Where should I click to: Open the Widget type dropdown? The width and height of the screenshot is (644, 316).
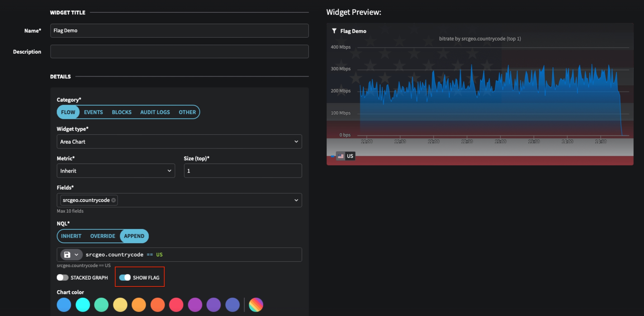click(x=179, y=142)
